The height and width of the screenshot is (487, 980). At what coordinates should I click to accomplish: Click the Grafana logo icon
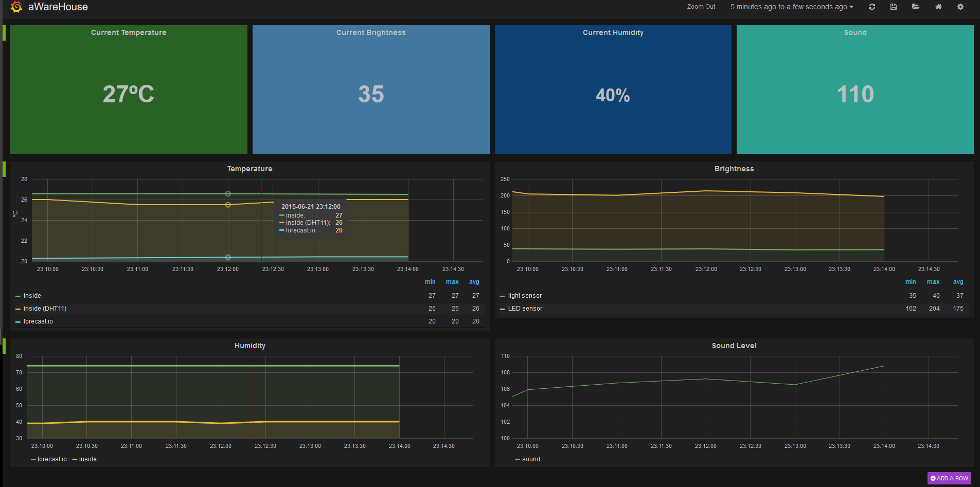click(16, 7)
